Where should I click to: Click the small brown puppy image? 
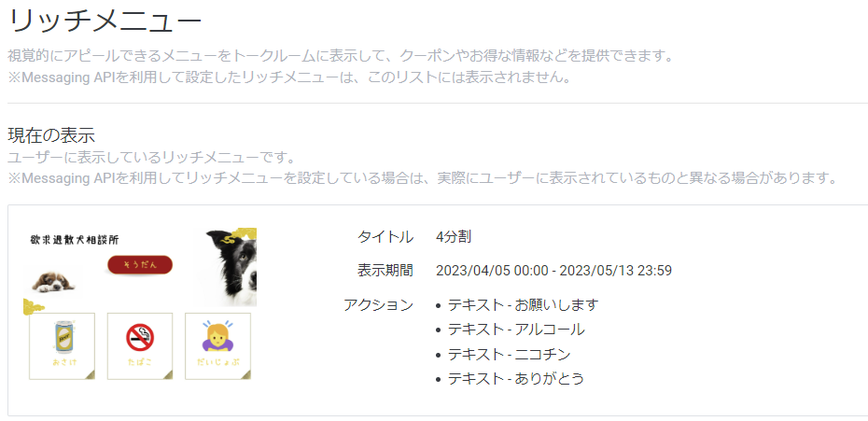(52, 281)
